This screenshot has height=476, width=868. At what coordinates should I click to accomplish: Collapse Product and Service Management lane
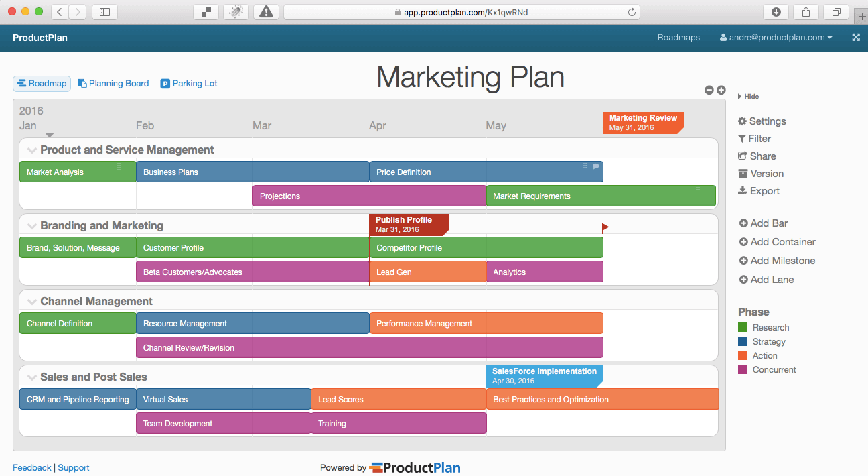[x=31, y=150]
